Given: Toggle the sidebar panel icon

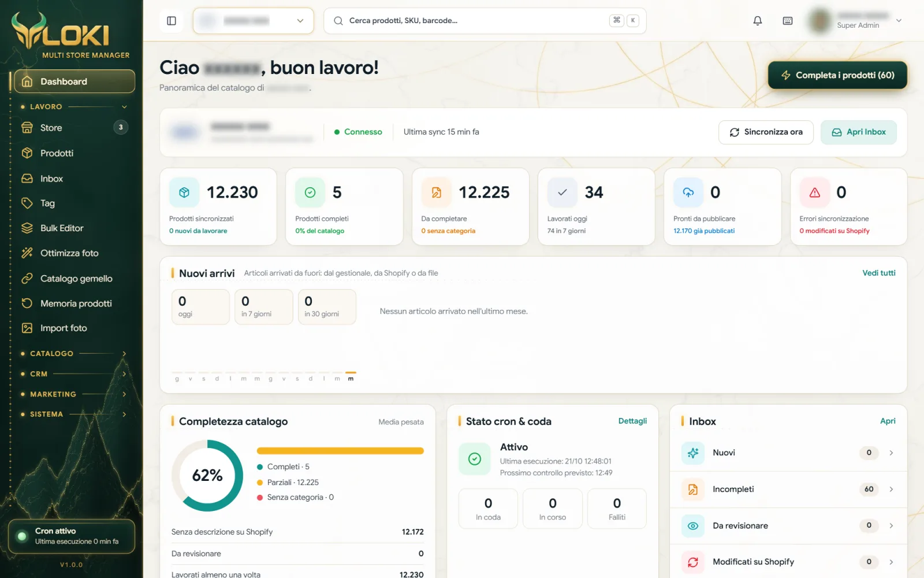Looking at the screenshot, I should [x=172, y=21].
